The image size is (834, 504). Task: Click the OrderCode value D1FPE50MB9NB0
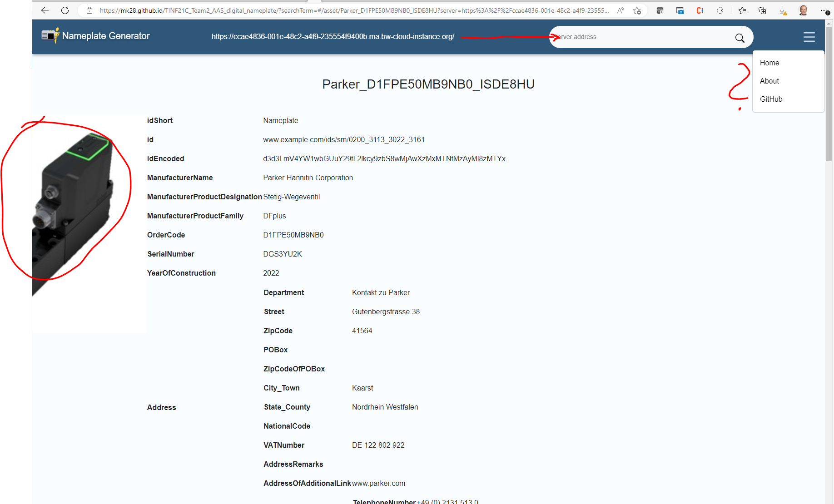pyautogui.click(x=293, y=235)
